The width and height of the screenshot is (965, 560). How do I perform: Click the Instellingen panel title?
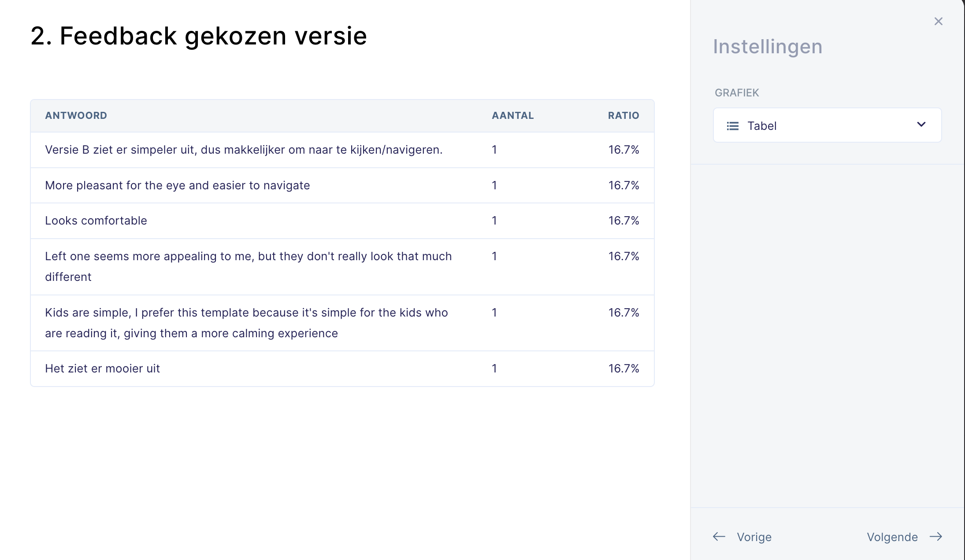tap(768, 47)
